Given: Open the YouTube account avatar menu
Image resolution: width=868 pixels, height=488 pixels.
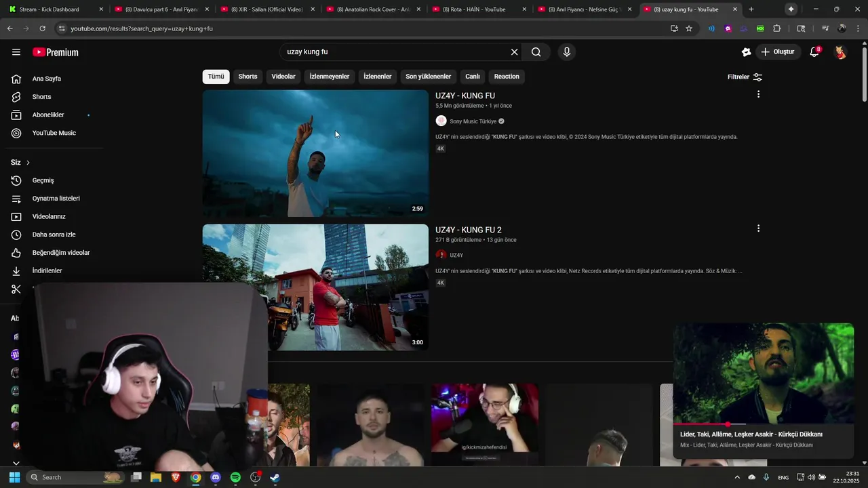Looking at the screenshot, I should (840, 52).
